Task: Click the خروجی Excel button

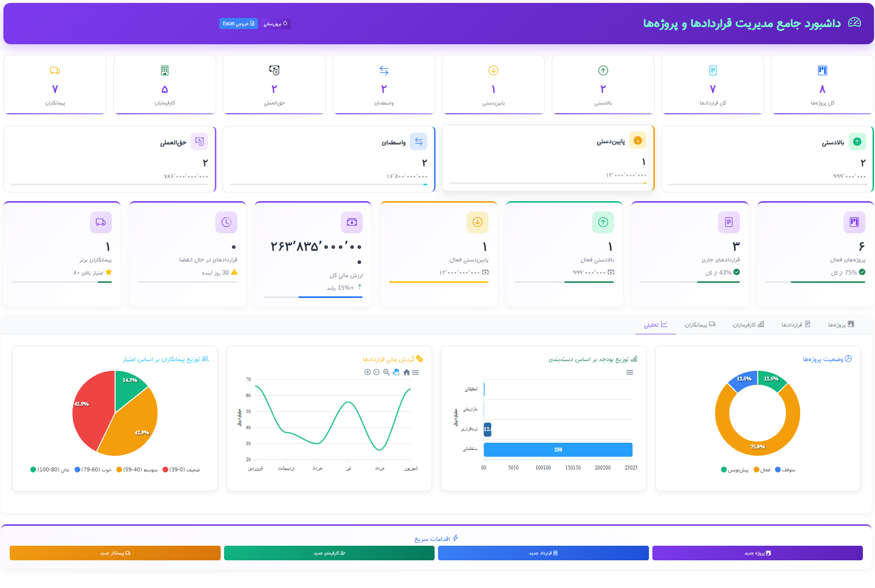Action: tap(238, 23)
